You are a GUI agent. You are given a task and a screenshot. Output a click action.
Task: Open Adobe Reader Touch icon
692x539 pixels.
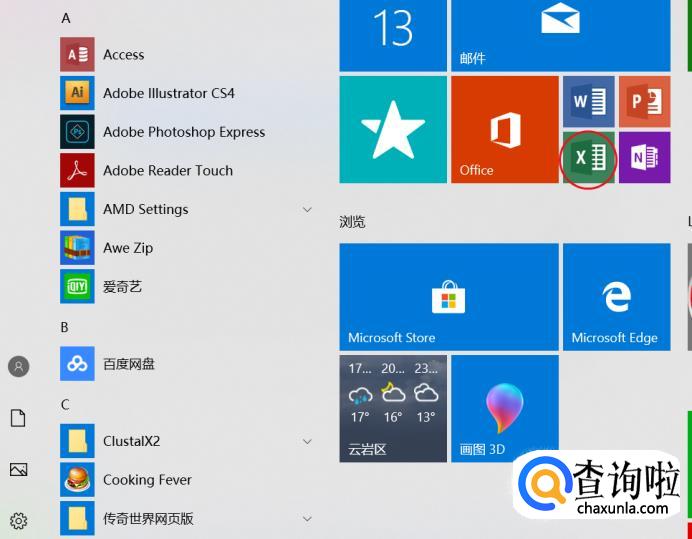[x=77, y=170]
